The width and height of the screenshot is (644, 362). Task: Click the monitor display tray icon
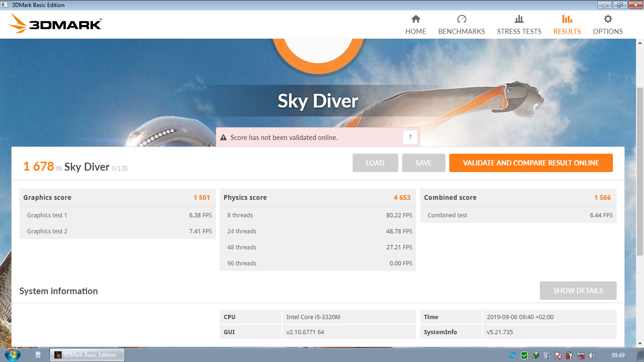tap(547, 355)
